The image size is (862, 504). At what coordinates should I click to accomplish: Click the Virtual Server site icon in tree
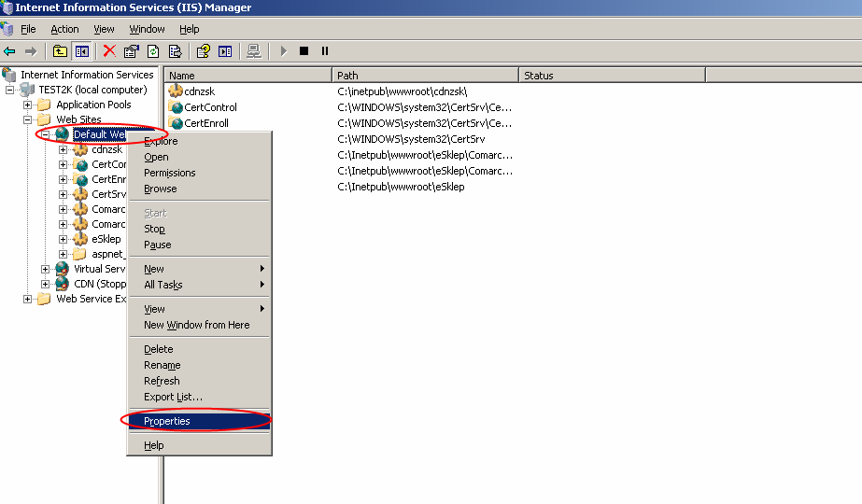[63, 269]
